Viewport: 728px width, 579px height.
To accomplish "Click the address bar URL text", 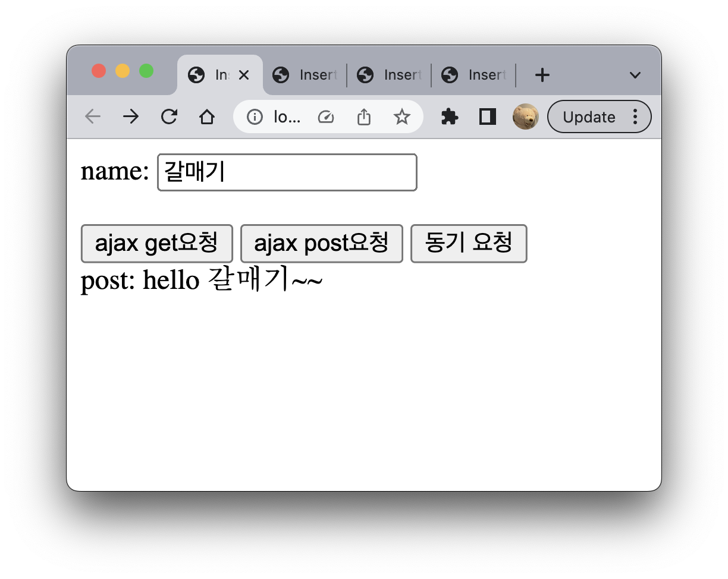I will pos(287,117).
